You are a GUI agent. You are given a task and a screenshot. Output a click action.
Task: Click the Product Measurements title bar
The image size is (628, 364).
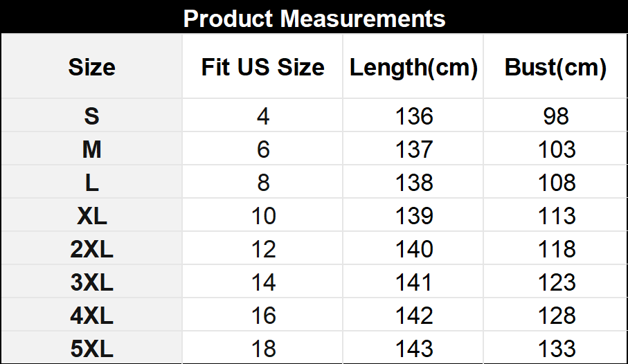[x=314, y=18]
